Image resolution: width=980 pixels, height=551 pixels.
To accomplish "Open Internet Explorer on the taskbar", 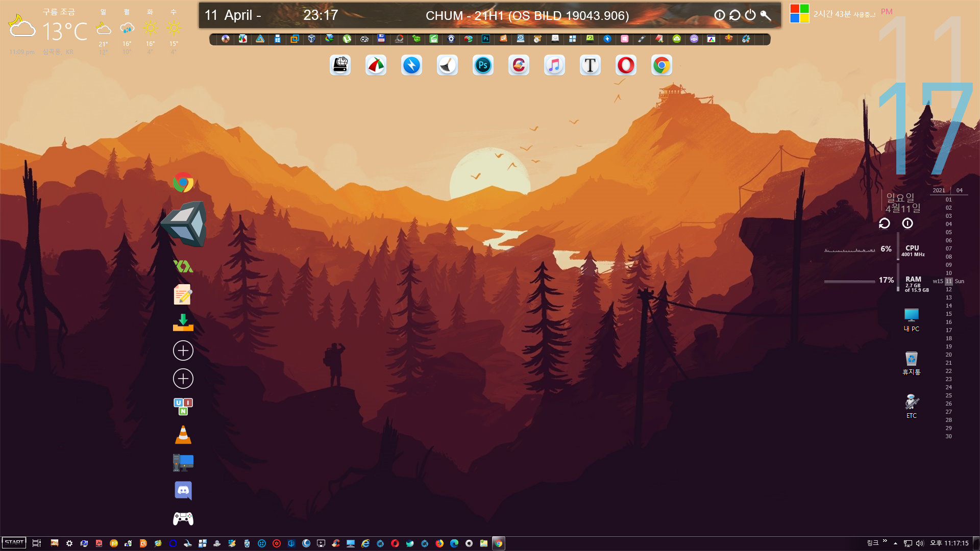I will [x=365, y=543].
